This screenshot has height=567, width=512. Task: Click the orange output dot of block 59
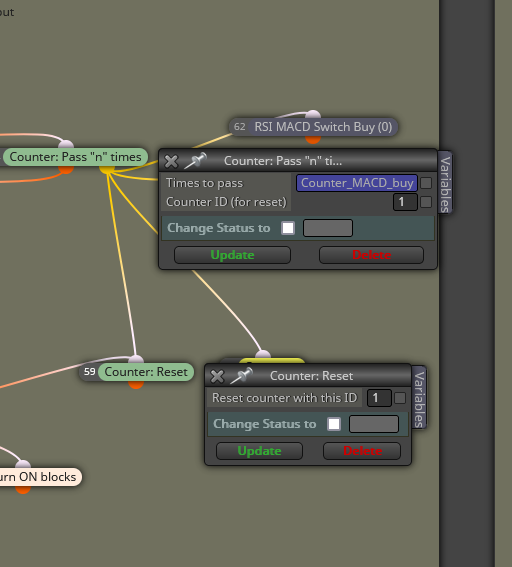[136, 385]
